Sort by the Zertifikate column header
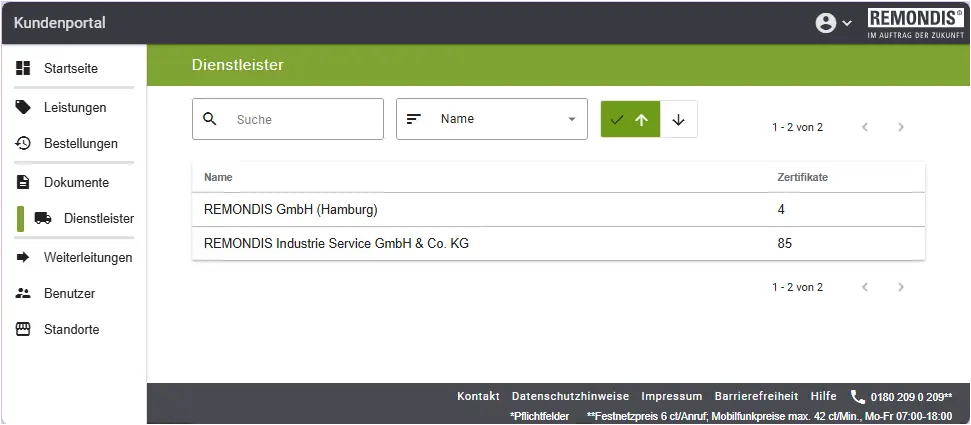Image resolution: width=971 pixels, height=425 pixels. pyautogui.click(x=802, y=177)
